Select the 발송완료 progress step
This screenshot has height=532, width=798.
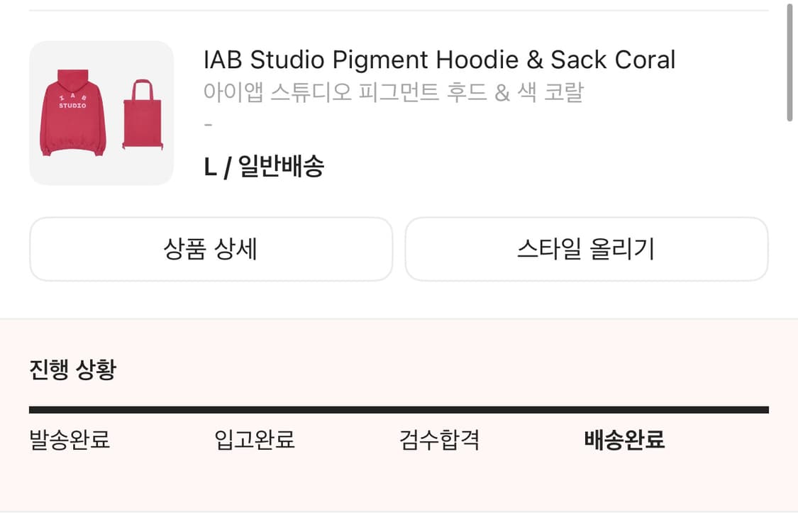coord(70,440)
